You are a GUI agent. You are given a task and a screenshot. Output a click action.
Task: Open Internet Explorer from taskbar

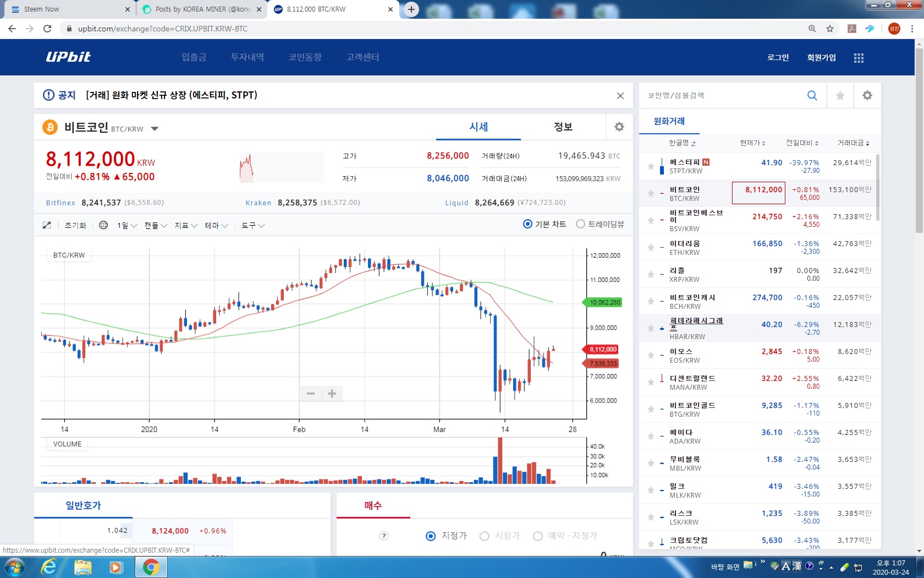click(48, 567)
